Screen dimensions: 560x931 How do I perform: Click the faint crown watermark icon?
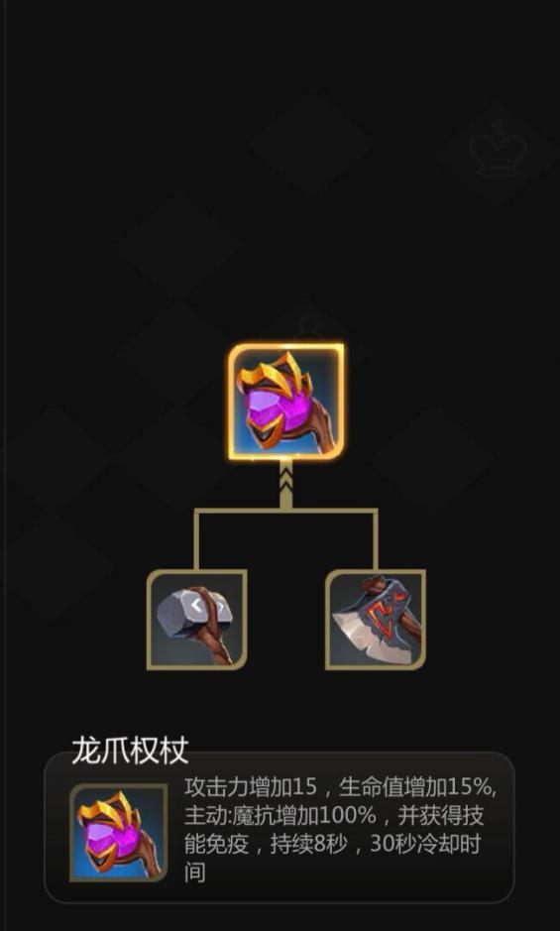click(x=496, y=150)
